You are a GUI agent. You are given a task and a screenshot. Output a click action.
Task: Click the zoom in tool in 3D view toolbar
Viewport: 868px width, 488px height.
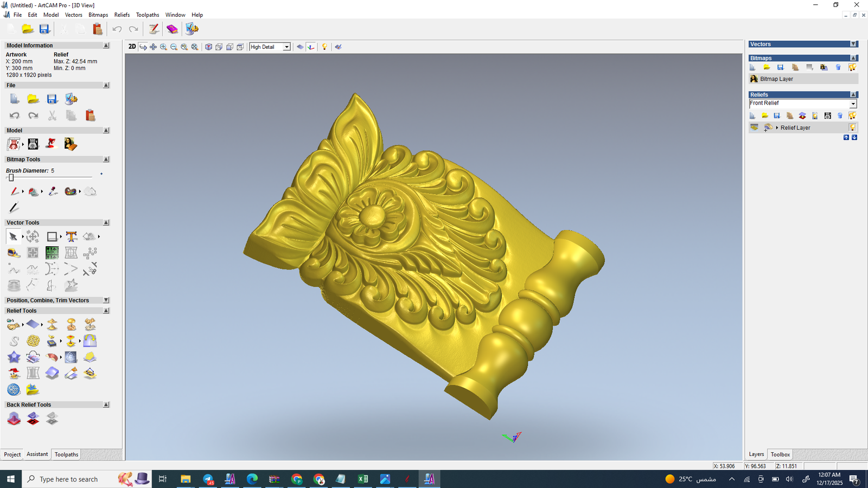[x=163, y=47]
